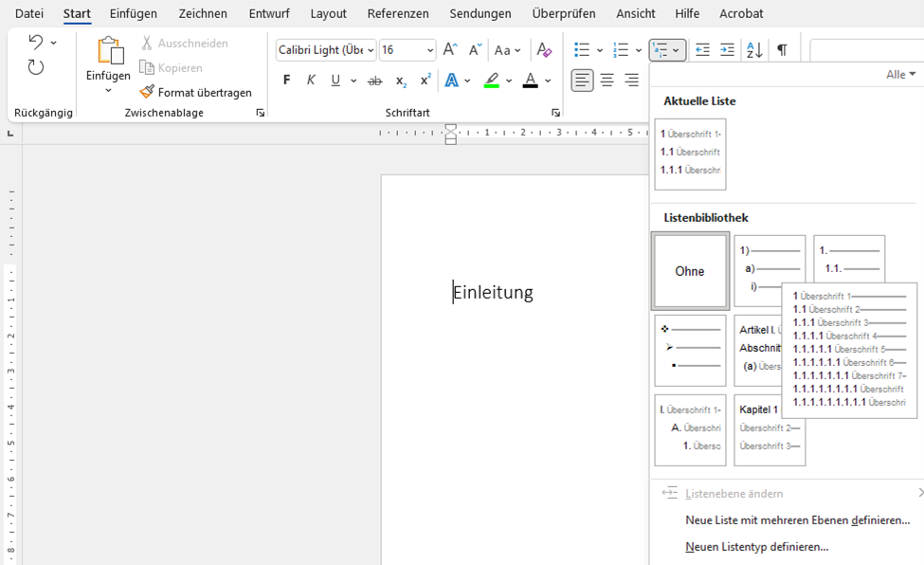This screenshot has width=924, height=565.
Task: Click the green text highlight color button
Action: 492,81
